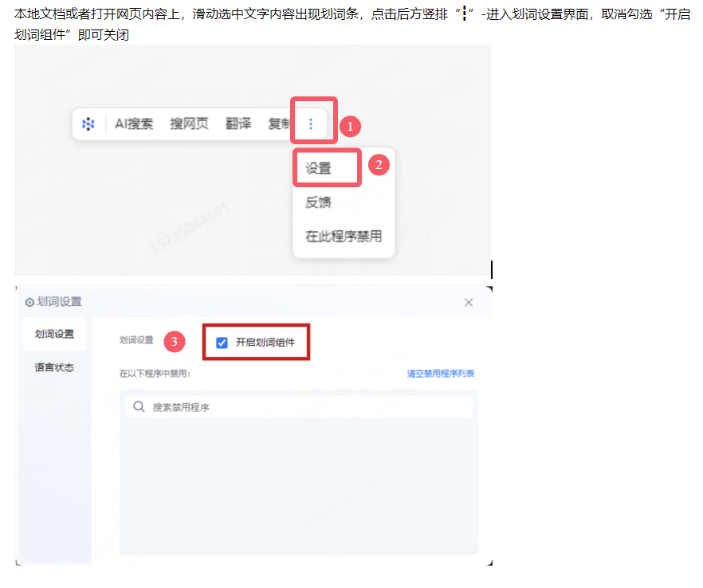Select 在此程序禁用 menu entry
Screen dimensions: 703x588
(344, 237)
